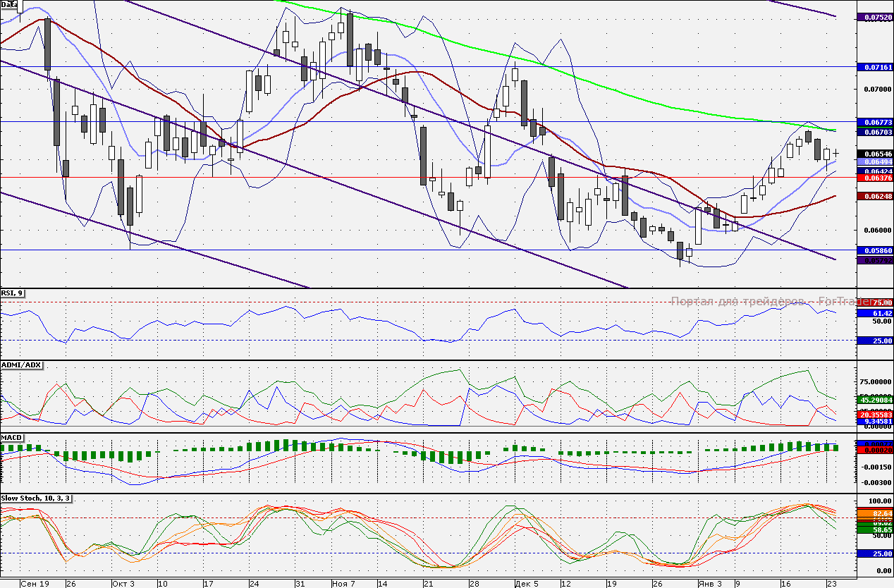894x588 pixels.
Task: Click the RSI value tag 61.42
Action: point(874,313)
